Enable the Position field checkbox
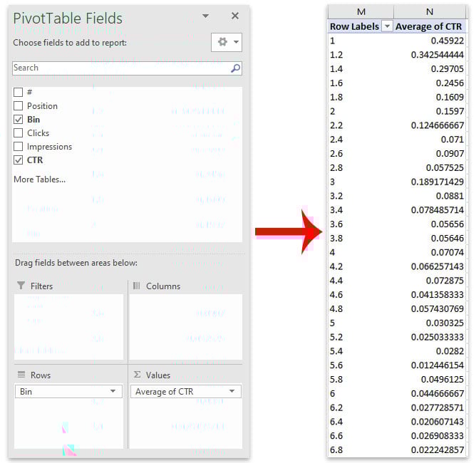This screenshot has width=476, height=463. click(x=19, y=105)
